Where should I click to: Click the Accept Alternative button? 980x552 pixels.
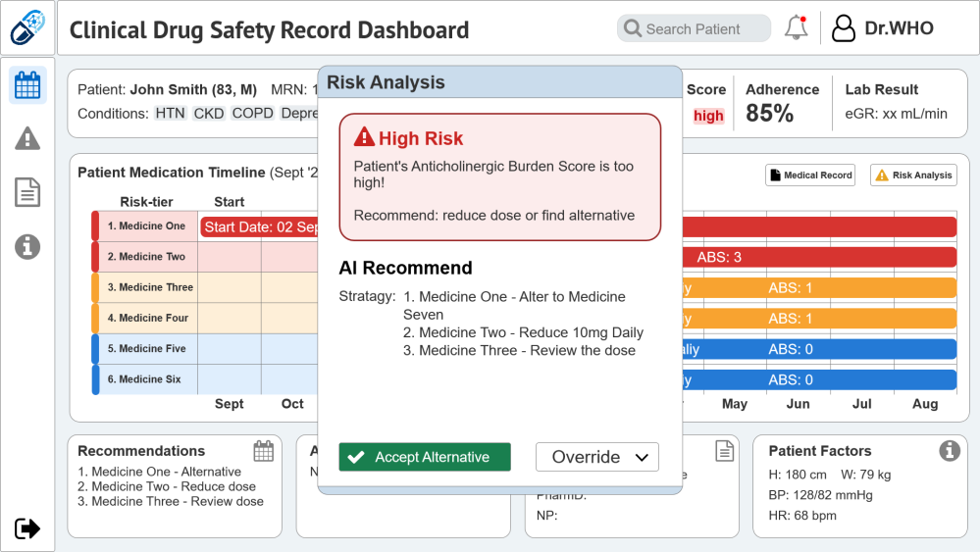pos(425,457)
